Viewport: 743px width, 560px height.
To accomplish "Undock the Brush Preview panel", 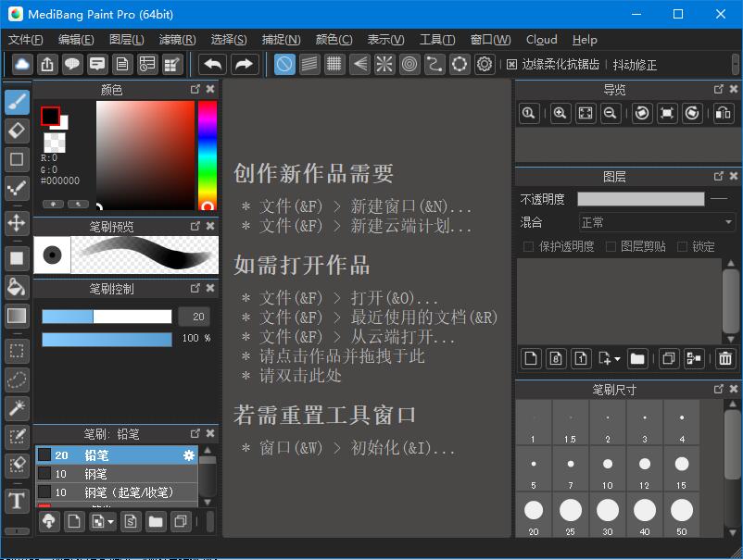I will click(195, 226).
